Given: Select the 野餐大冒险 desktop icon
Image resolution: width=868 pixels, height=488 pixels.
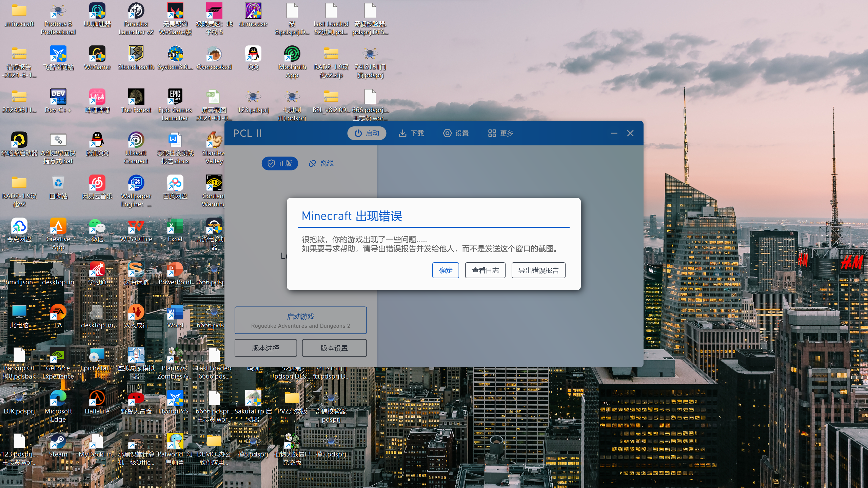Looking at the screenshot, I should (x=136, y=403).
